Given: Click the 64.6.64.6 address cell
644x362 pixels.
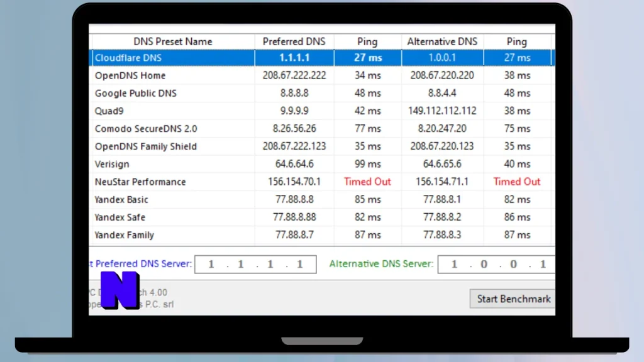Looking at the screenshot, I should (x=294, y=164).
